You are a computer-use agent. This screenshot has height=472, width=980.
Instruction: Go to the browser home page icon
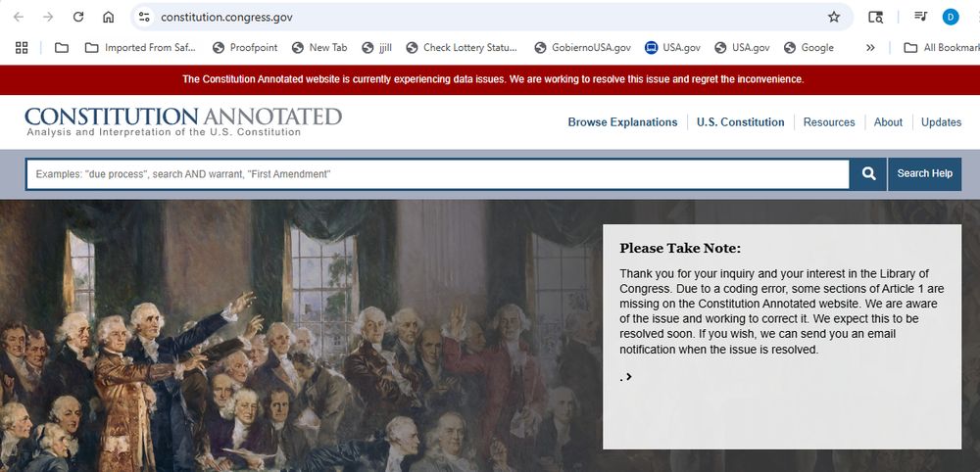point(108,17)
